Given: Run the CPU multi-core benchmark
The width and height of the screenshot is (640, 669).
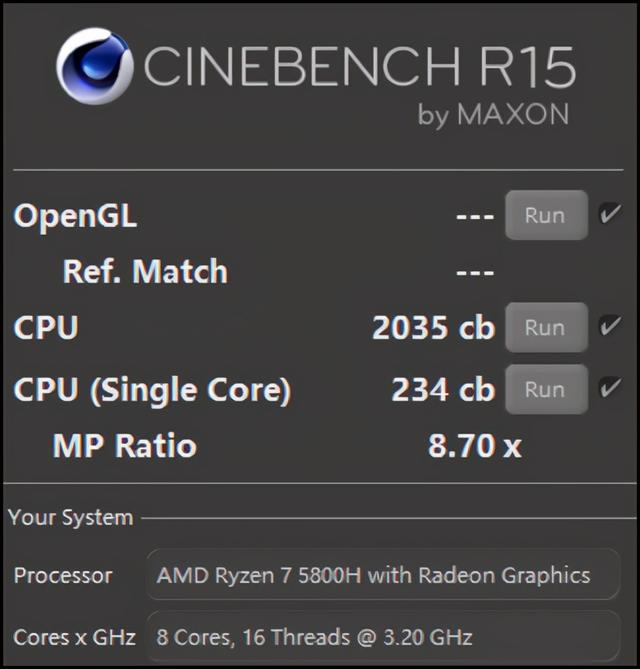Looking at the screenshot, I should pyautogui.click(x=545, y=328).
